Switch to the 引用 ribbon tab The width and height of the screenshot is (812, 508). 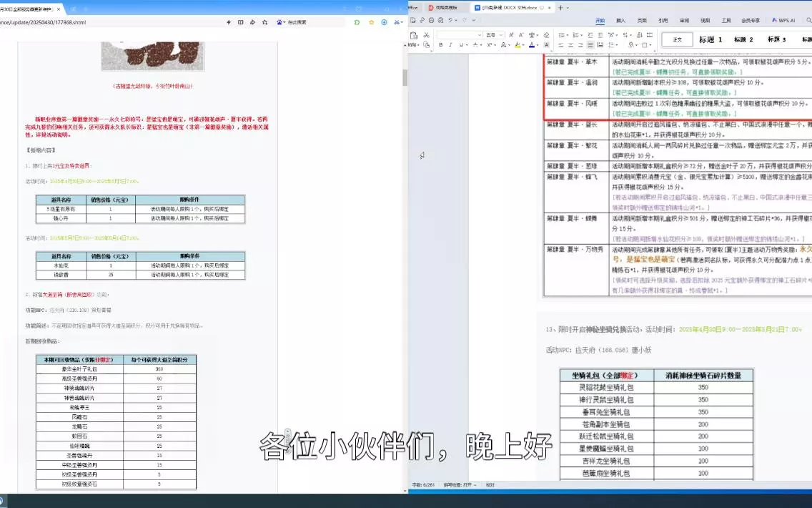point(663,20)
